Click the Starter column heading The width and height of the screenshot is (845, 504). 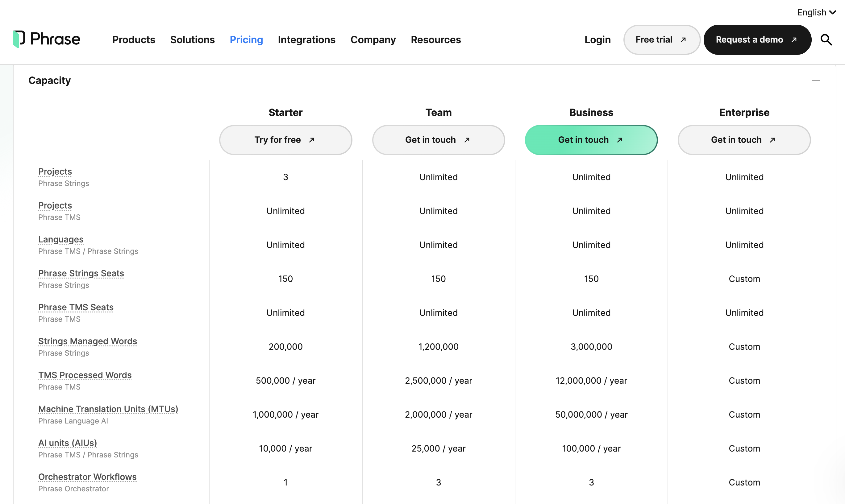[285, 112]
